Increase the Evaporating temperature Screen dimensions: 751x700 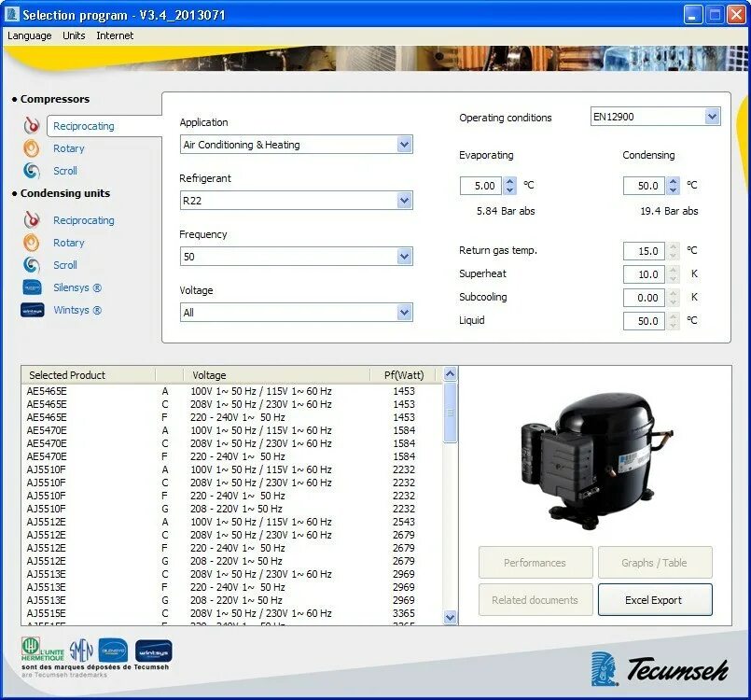coord(509,182)
